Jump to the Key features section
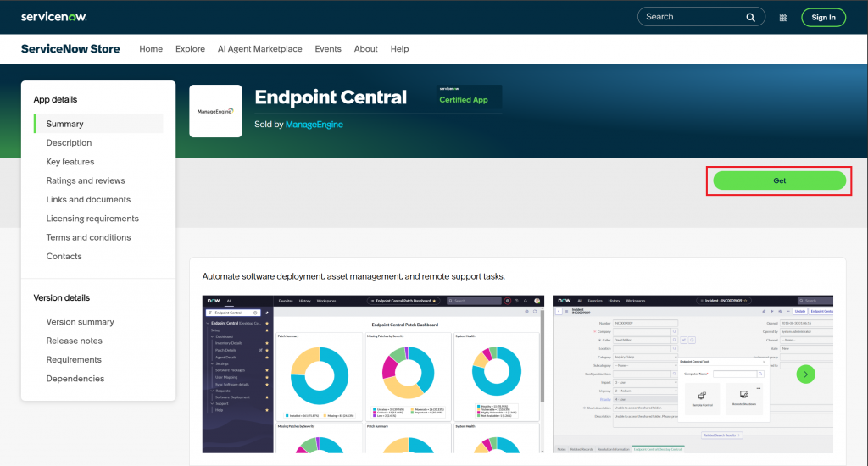868x466 pixels. coord(70,162)
